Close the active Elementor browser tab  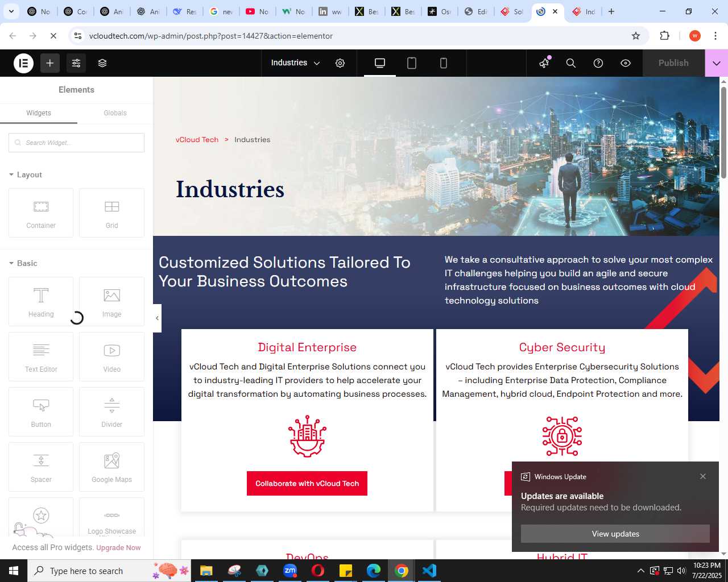[x=555, y=11]
